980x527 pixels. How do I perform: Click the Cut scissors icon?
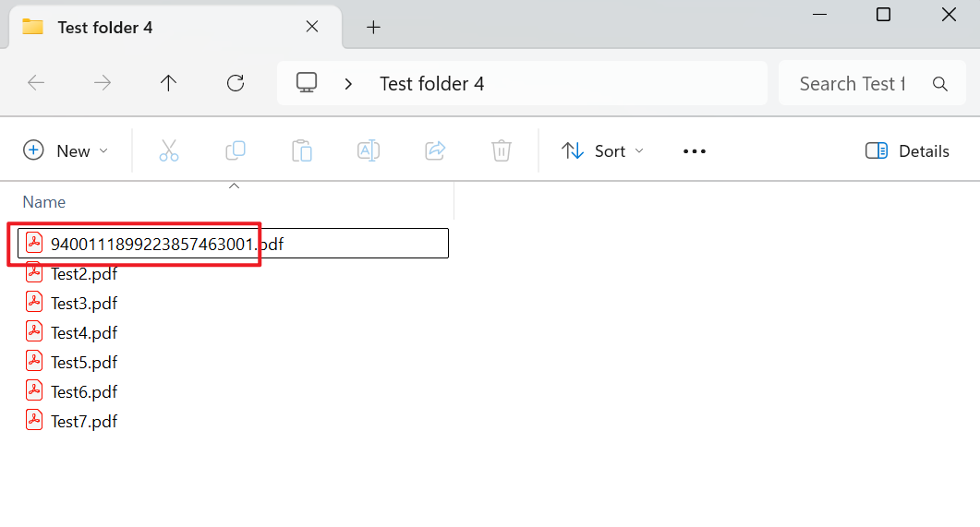pyautogui.click(x=168, y=150)
